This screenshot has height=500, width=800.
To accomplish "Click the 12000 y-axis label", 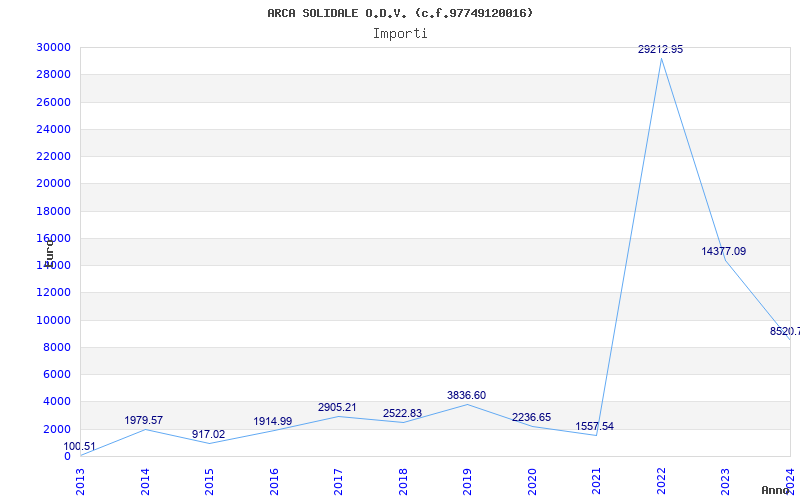I will click(53, 292).
